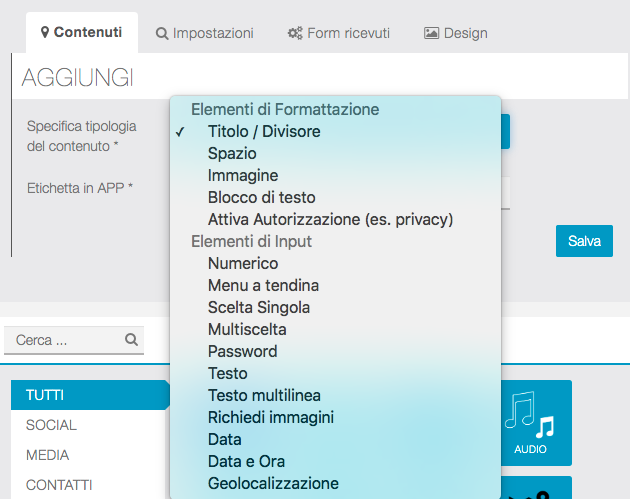Viewport: 630px width, 499px height.
Task: Open the Contenuti tab
Action: pyautogui.click(x=82, y=32)
